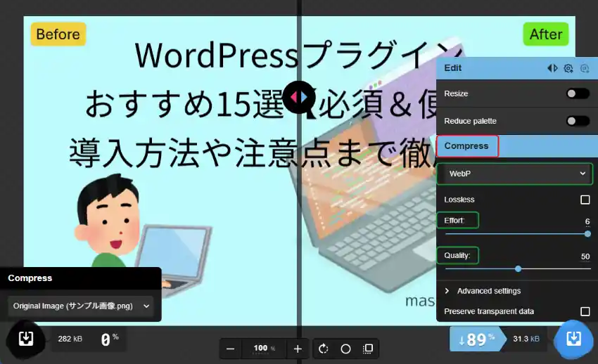598x364 pixels.
Task: Click the Quality label
Action: click(457, 256)
